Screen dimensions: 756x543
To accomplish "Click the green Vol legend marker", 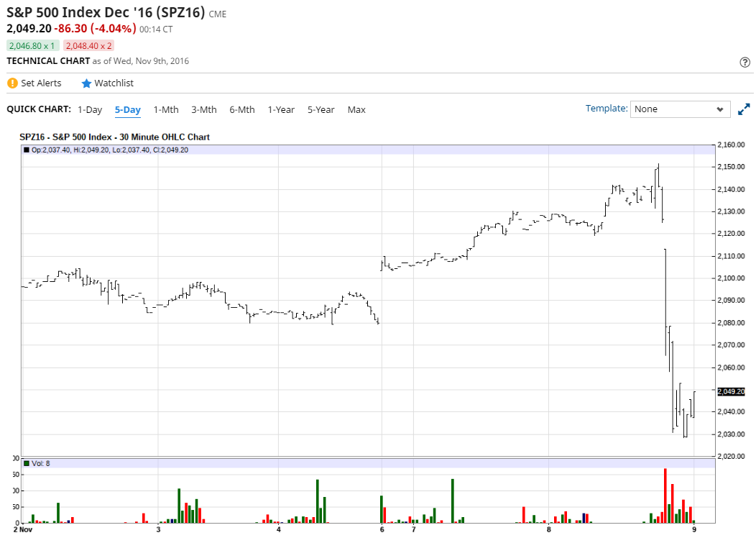I will tap(27, 463).
